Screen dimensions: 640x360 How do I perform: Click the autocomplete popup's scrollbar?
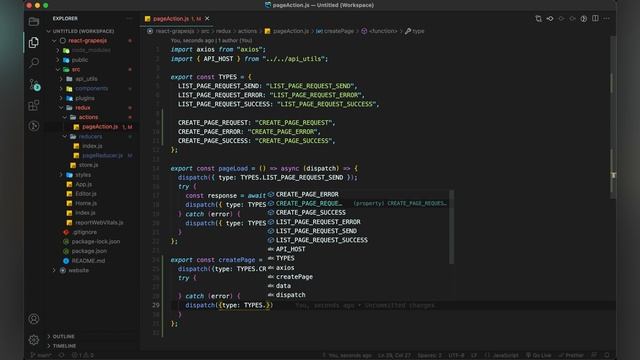point(451,227)
